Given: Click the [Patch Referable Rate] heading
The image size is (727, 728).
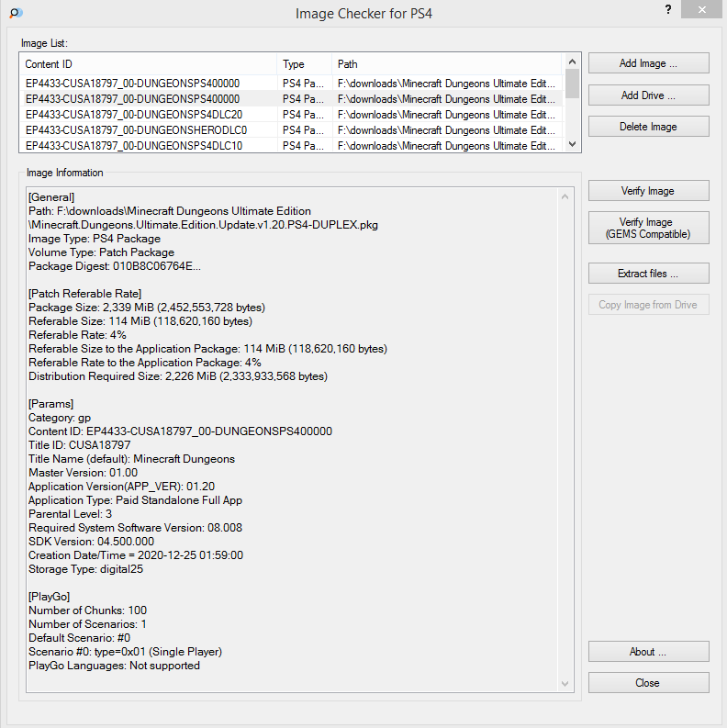Looking at the screenshot, I should pyautogui.click(x=85, y=294).
